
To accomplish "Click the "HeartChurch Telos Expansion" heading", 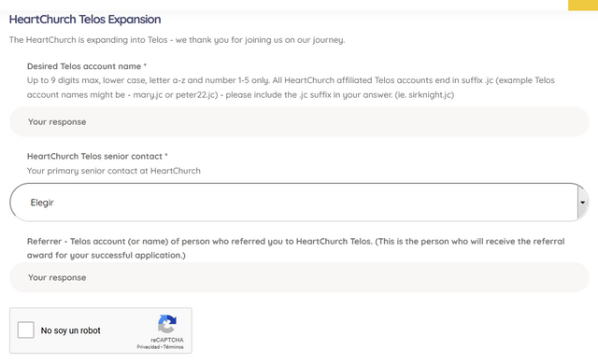I will point(85,20).
